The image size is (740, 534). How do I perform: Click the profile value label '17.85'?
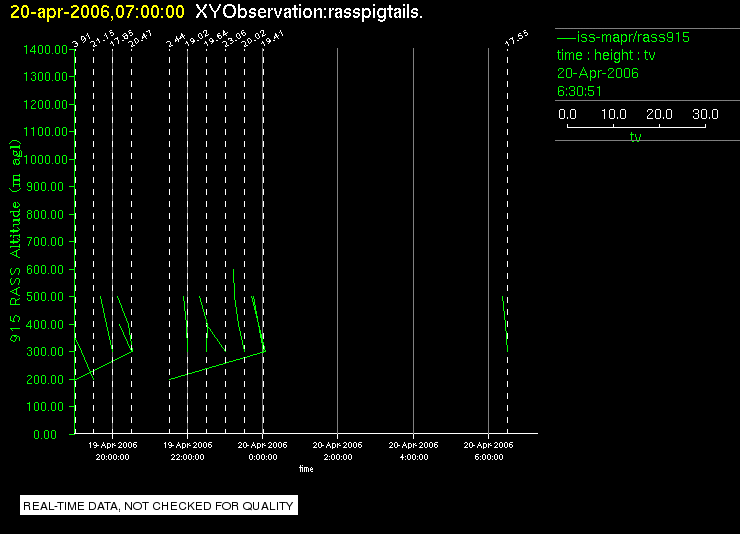click(x=121, y=39)
